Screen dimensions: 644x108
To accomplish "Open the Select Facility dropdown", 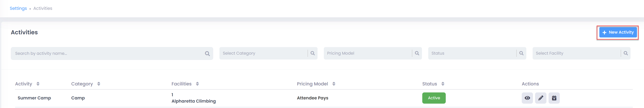I will click(x=577, y=53).
